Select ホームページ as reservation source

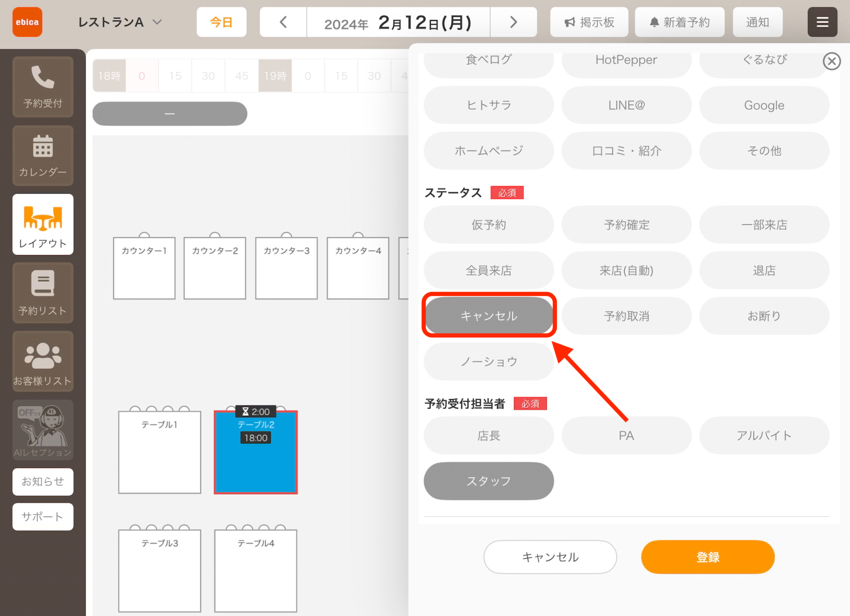[x=489, y=151]
